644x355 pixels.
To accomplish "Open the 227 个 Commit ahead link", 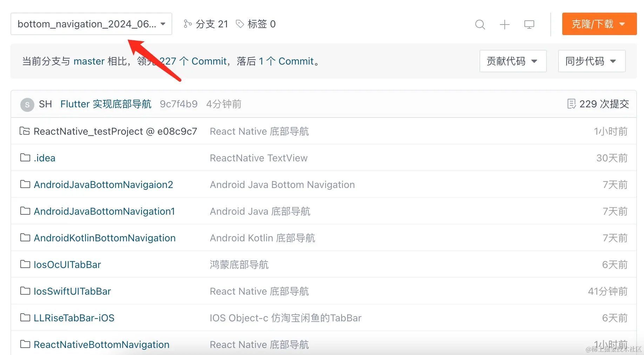I will click(x=193, y=61).
